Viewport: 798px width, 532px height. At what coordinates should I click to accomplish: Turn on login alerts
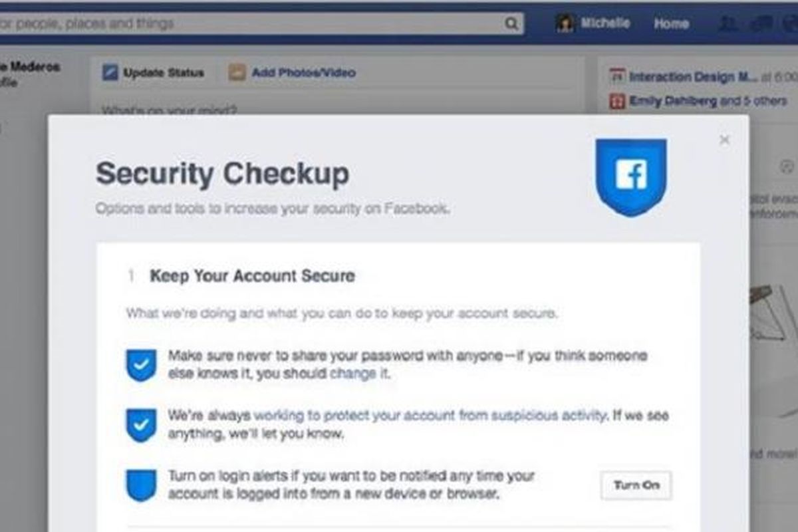(x=636, y=485)
